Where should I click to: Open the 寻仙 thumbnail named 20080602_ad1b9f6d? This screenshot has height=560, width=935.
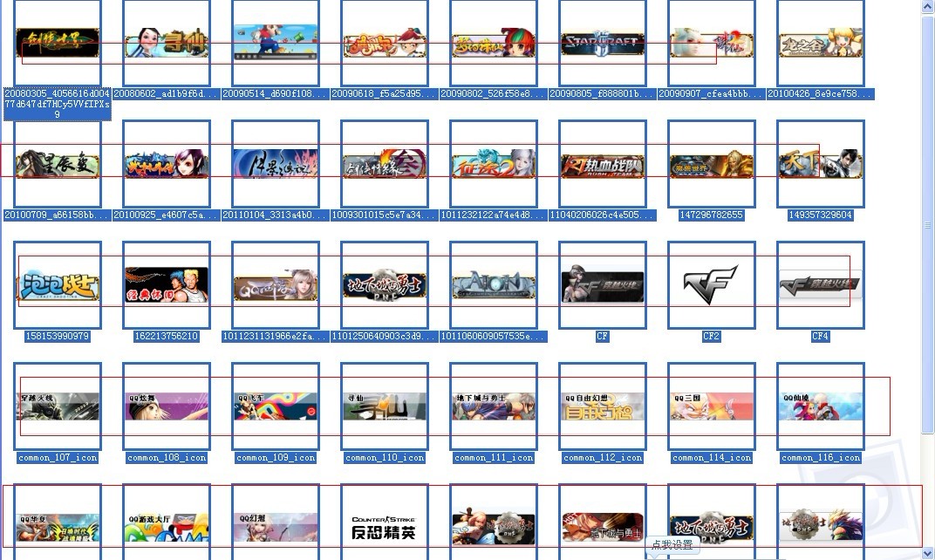click(x=167, y=43)
